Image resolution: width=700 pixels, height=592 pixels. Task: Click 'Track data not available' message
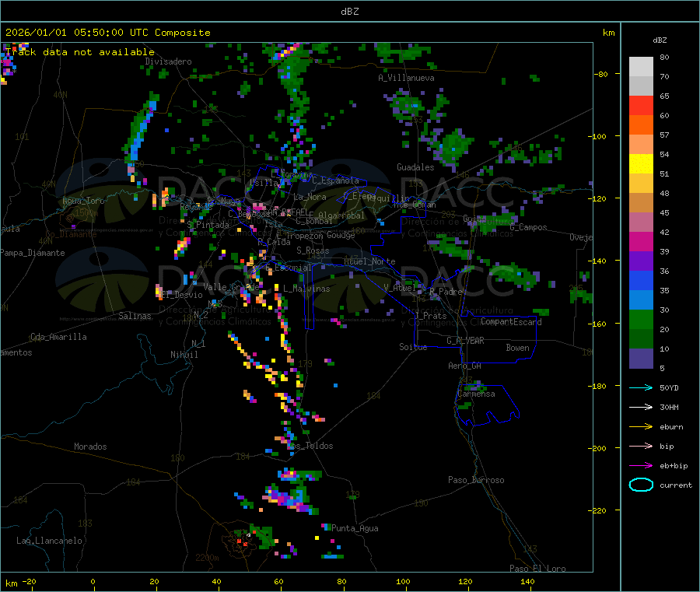(x=80, y=52)
